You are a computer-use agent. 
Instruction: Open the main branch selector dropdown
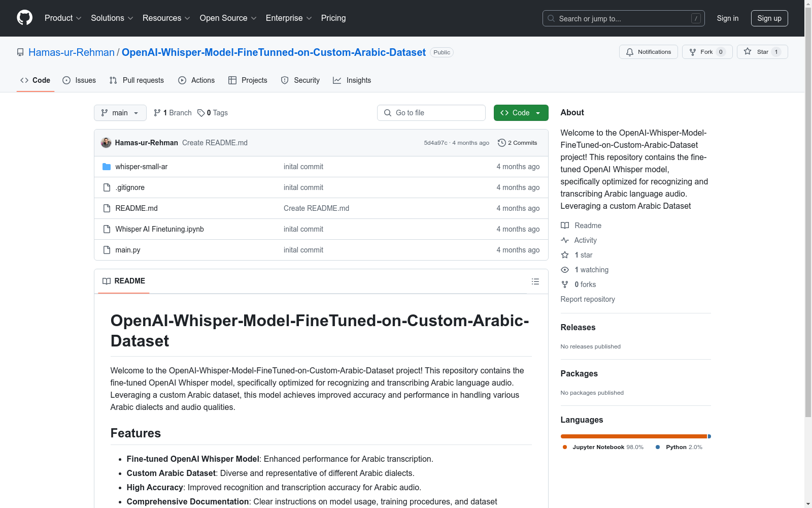pyautogui.click(x=120, y=113)
